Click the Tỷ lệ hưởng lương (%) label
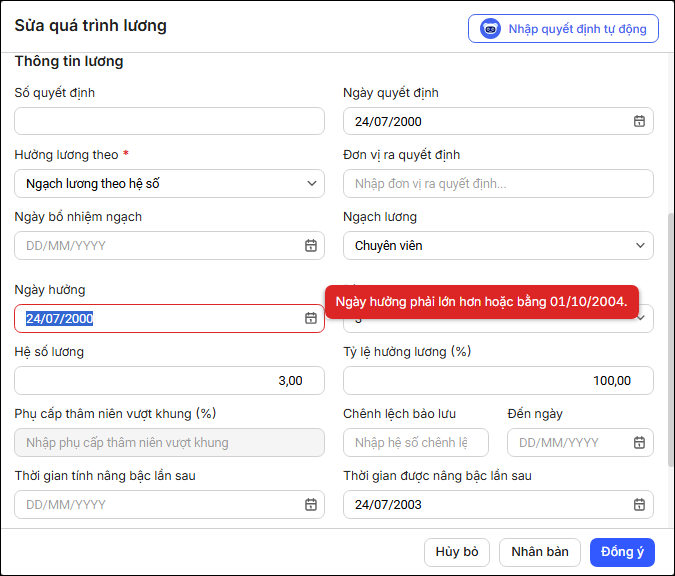Screen dimensions: 675x576 click(407, 352)
